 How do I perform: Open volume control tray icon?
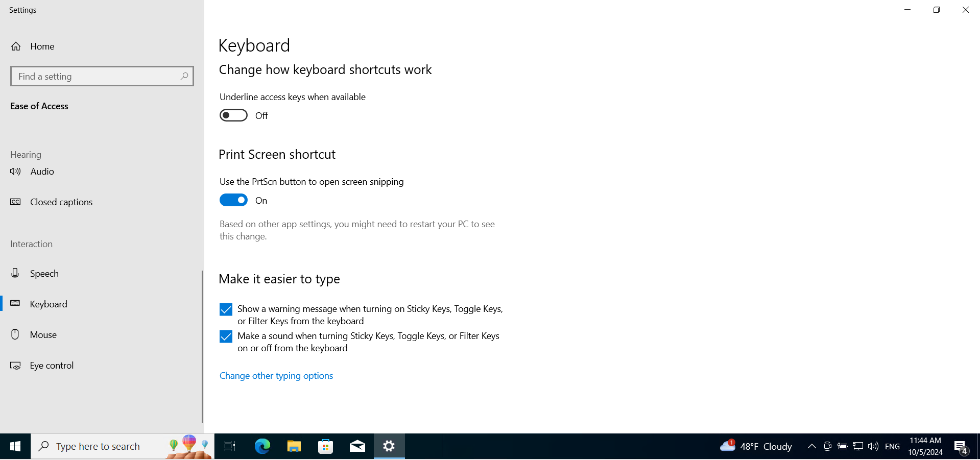[x=873, y=447]
